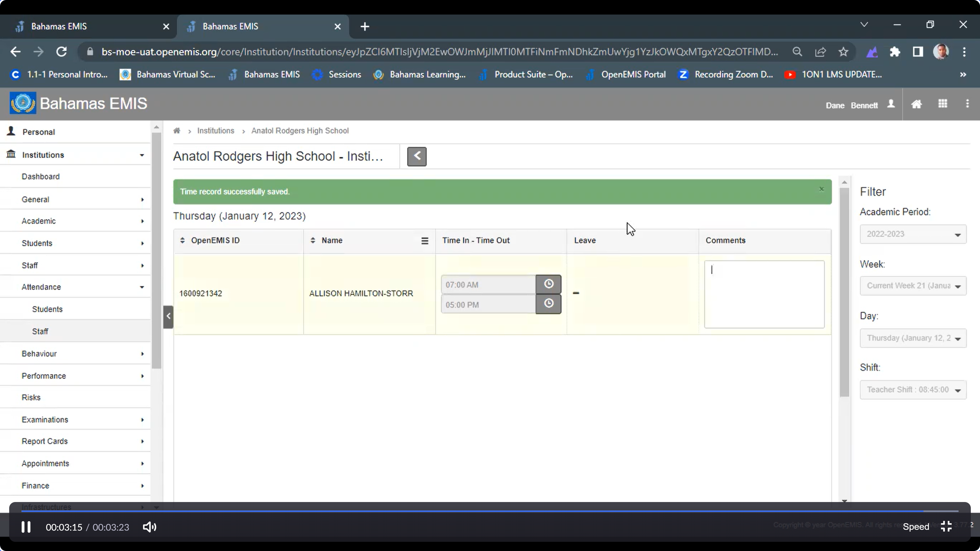
Task: Expand the Academic sidebar menu
Action: point(75,221)
